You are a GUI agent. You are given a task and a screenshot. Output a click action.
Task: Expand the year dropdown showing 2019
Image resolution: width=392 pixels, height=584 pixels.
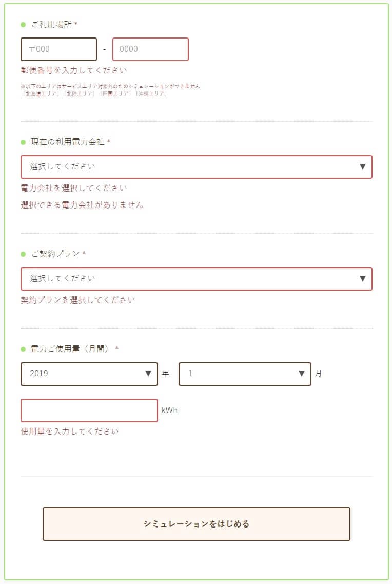pos(89,373)
